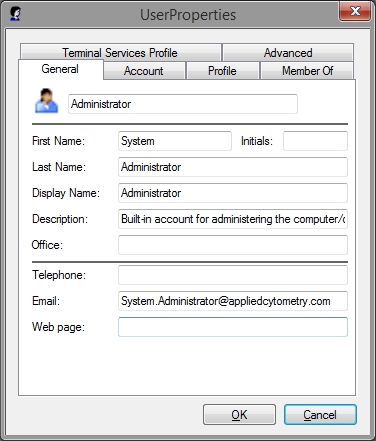The height and width of the screenshot is (441, 376).
Task: Click the Display Name field
Action: click(233, 193)
